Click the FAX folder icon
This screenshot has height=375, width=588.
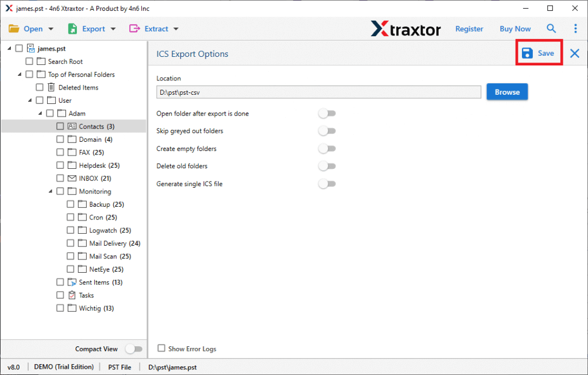(72, 152)
